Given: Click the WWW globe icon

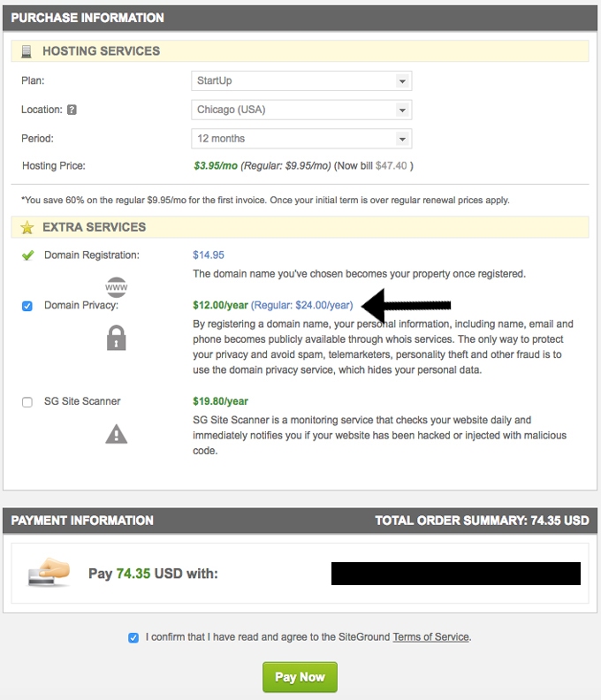Looking at the screenshot, I should point(116,286).
